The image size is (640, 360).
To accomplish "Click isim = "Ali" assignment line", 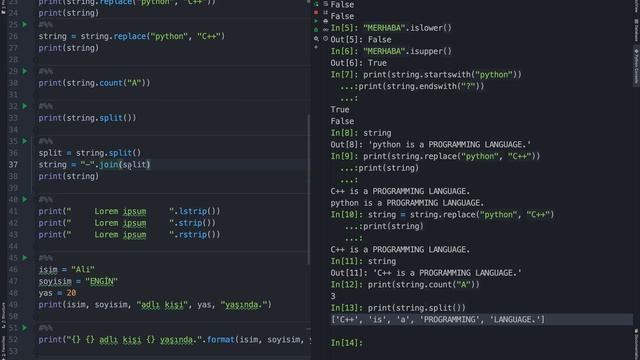I will coord(67,270).
